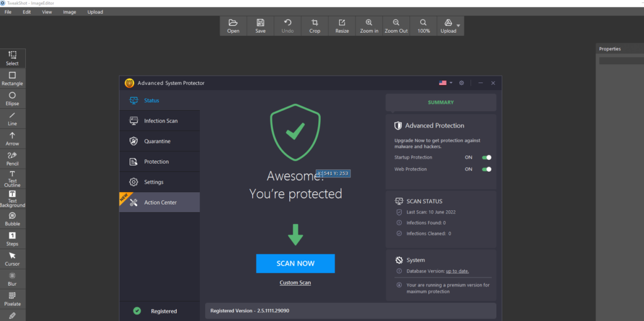Click gear icon in protector title bar
This screenshot has height=321, width=644.
click(461, 82)
